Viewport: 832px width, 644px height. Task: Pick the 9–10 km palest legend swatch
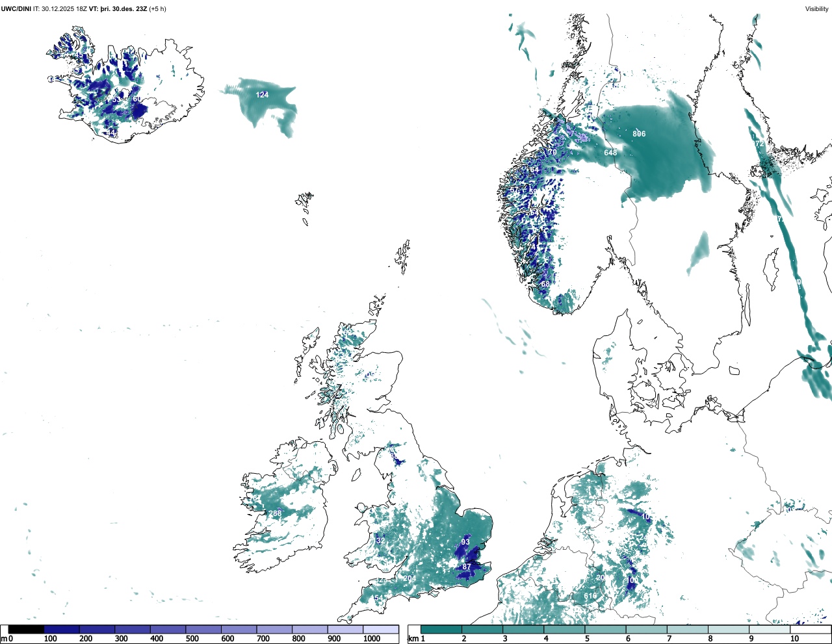coord(770,629)
